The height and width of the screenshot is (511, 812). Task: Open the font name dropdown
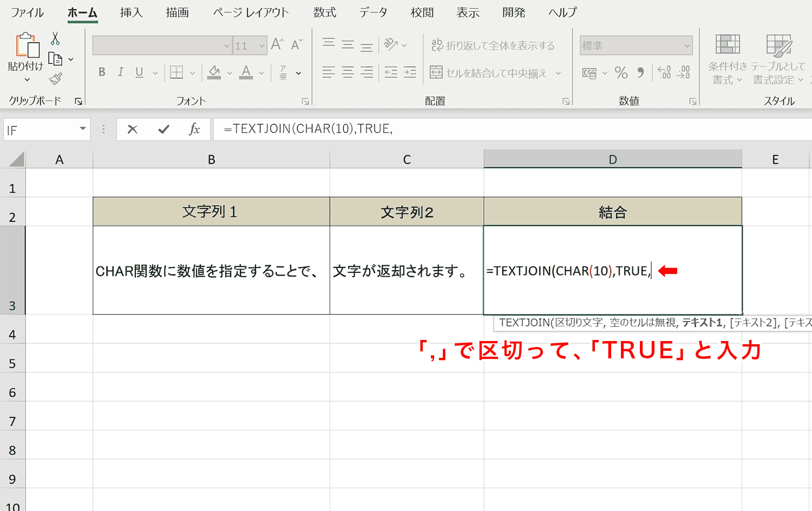[227, 46]
